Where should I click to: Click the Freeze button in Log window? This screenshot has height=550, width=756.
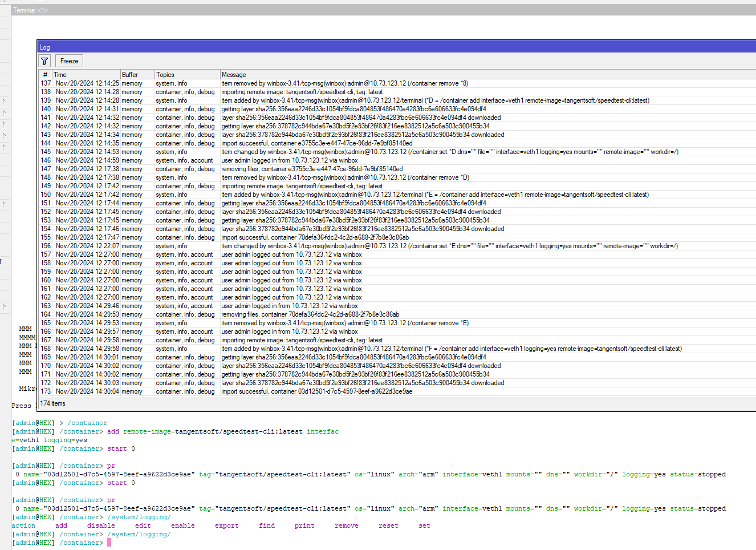[x=70, y=61]
